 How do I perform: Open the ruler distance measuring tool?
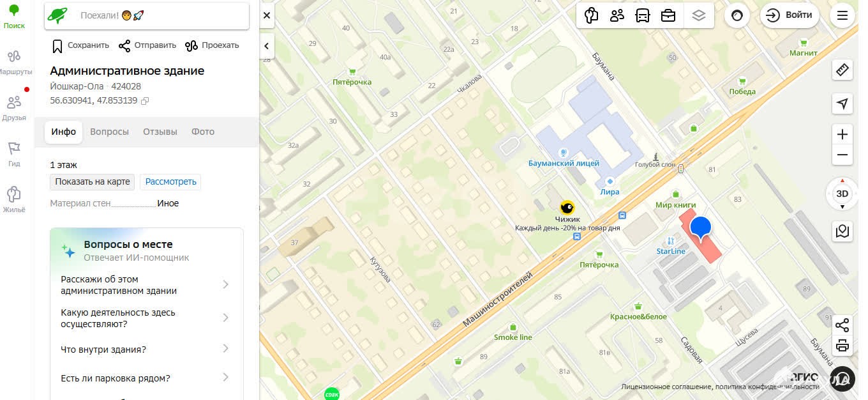pos(842,70)
